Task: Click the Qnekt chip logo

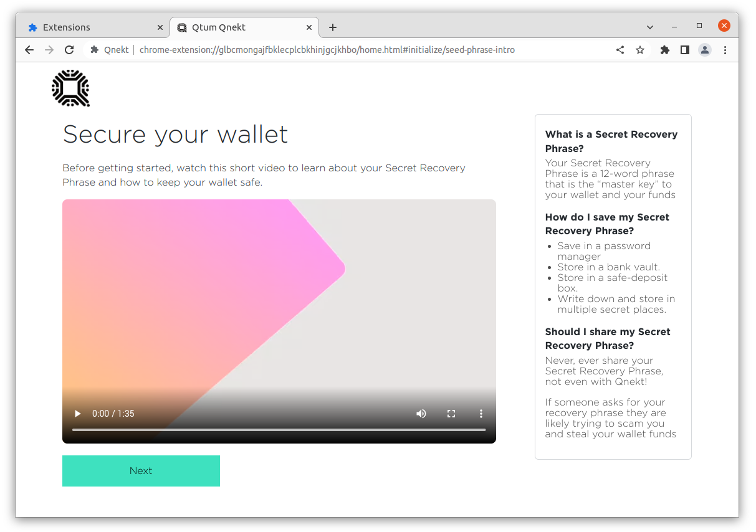Action: (70, 88)
